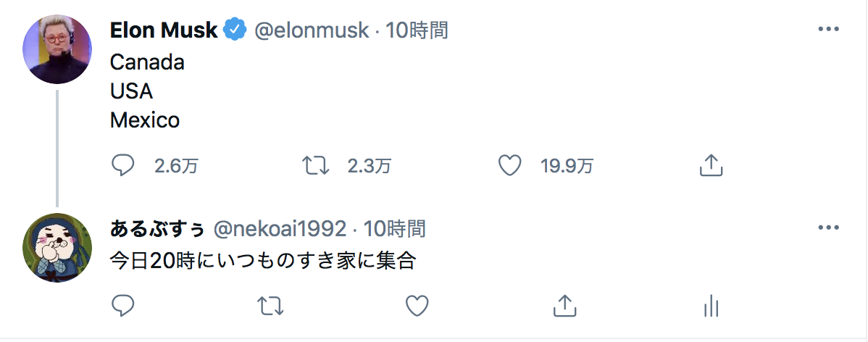868x342 pixels.
Task: Open Elon Musk's profile picture
Action: 57,49
